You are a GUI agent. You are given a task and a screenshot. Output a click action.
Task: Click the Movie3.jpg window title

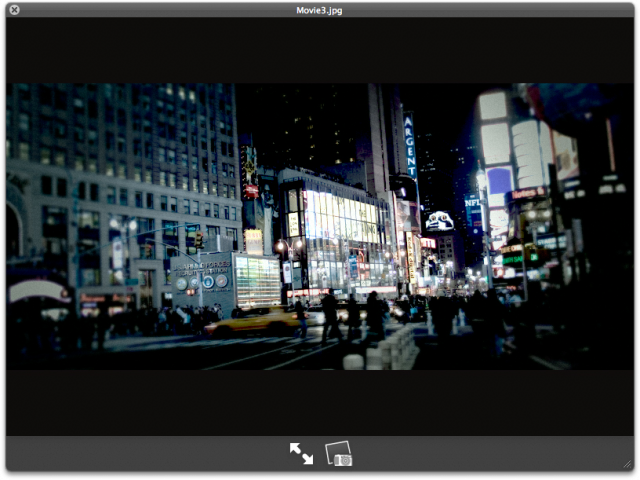[x=319, y=11]
